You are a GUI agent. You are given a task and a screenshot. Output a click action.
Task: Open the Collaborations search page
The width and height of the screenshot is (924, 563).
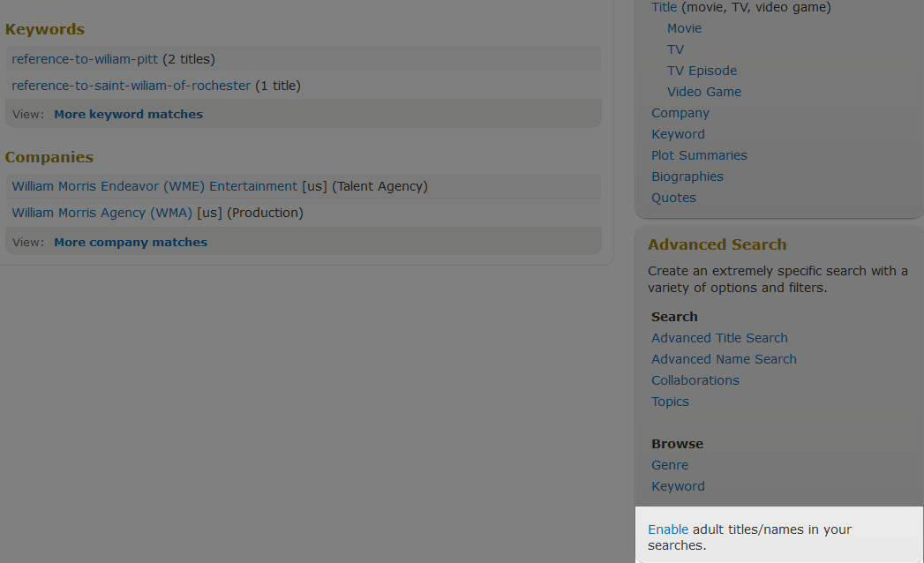695,380
